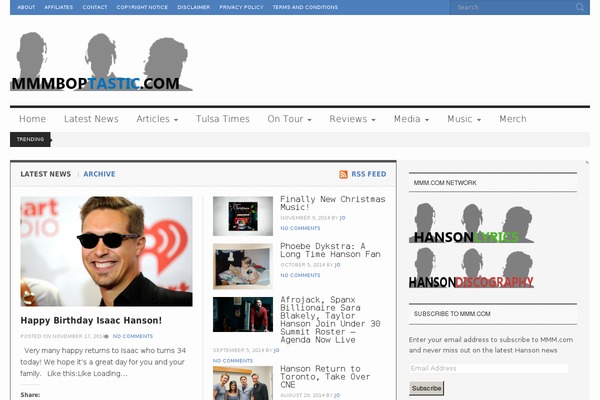The width and height of the screenshot is (600, 400).
Task: Click the Subscribe to MMM.COM widget heading
Action: coord(452,314)
